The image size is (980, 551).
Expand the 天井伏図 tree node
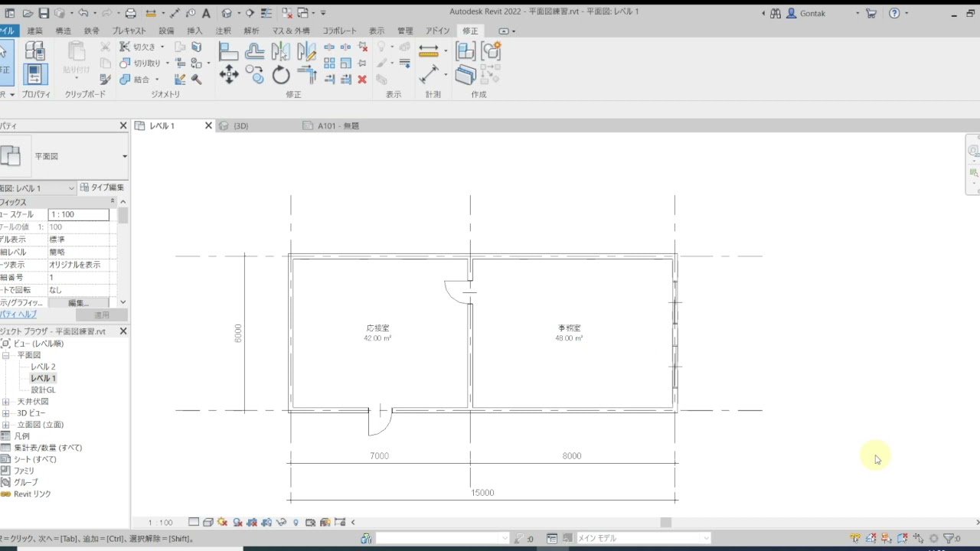tap(5, 402)
